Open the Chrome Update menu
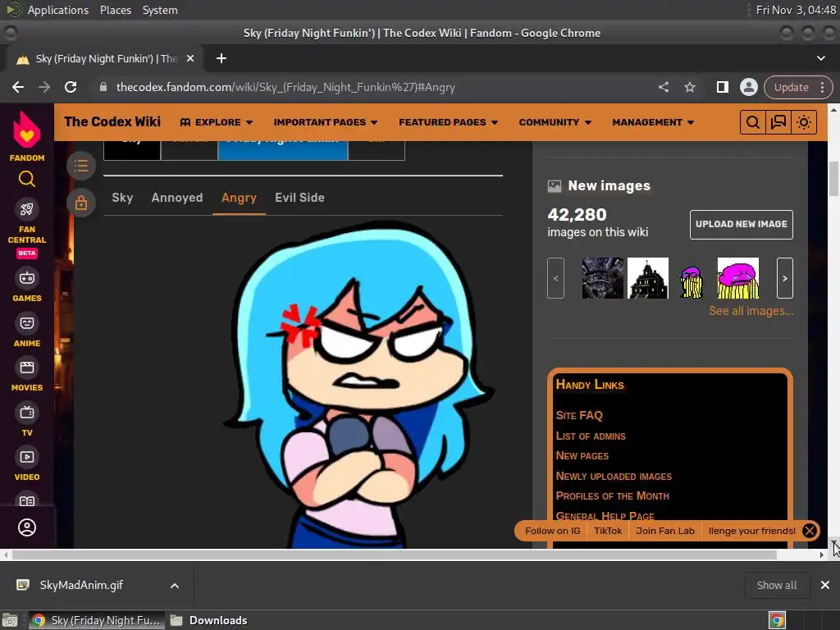 (798, 87)
